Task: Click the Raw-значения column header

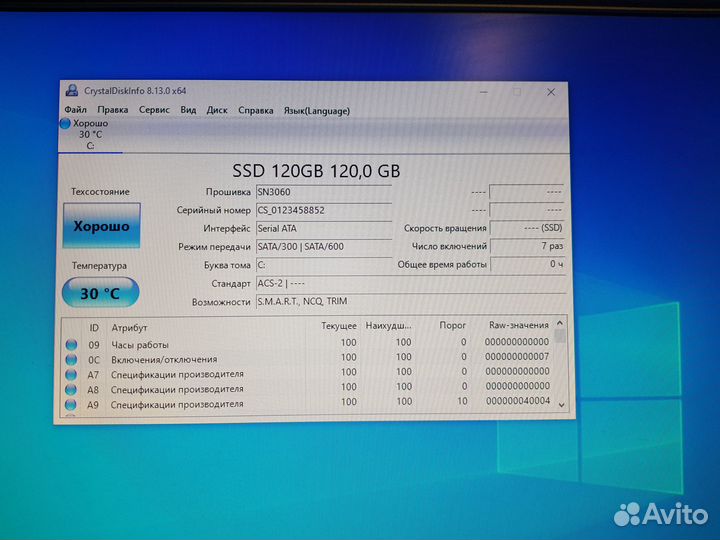Action: tap(518, 325)
